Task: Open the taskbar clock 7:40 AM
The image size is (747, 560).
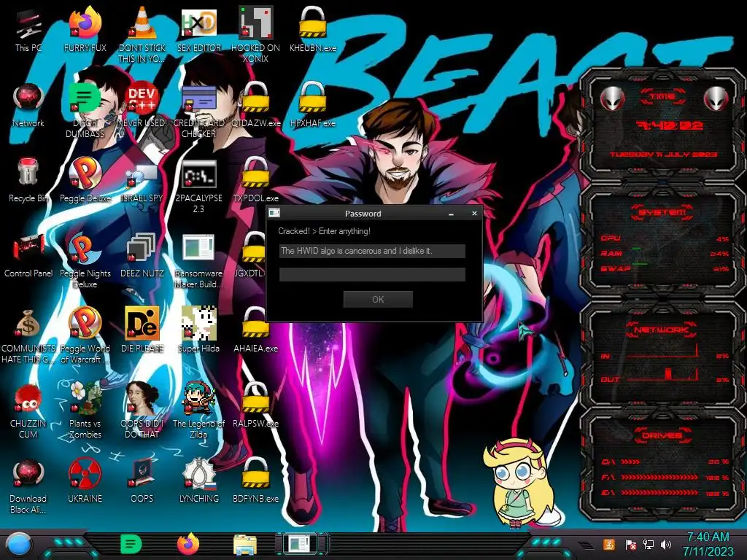Action: pos(708,544)
